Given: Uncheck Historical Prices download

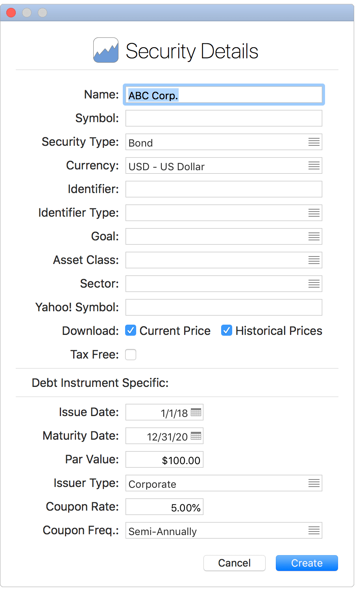Looking at the screenshot, I should tap(226, 331).
